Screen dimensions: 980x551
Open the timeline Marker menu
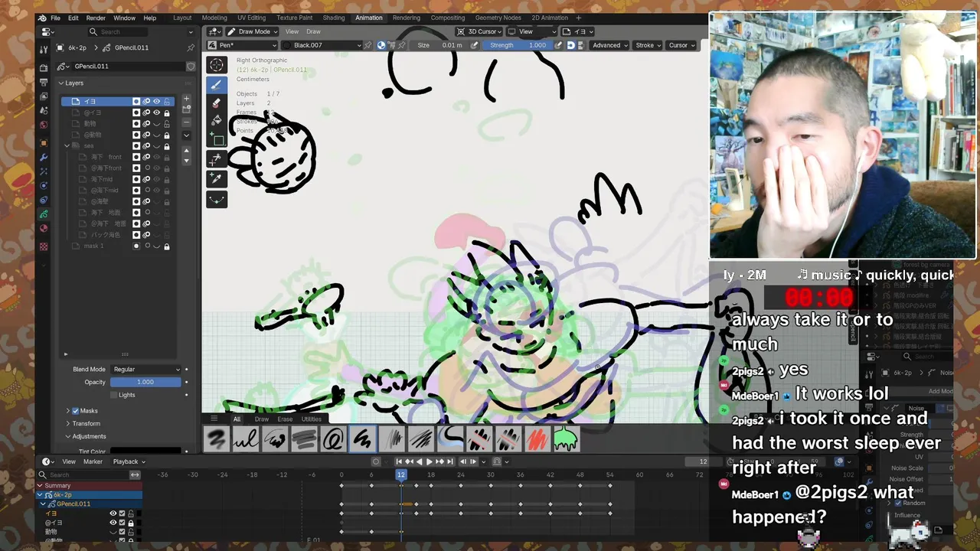coord(93,461)
